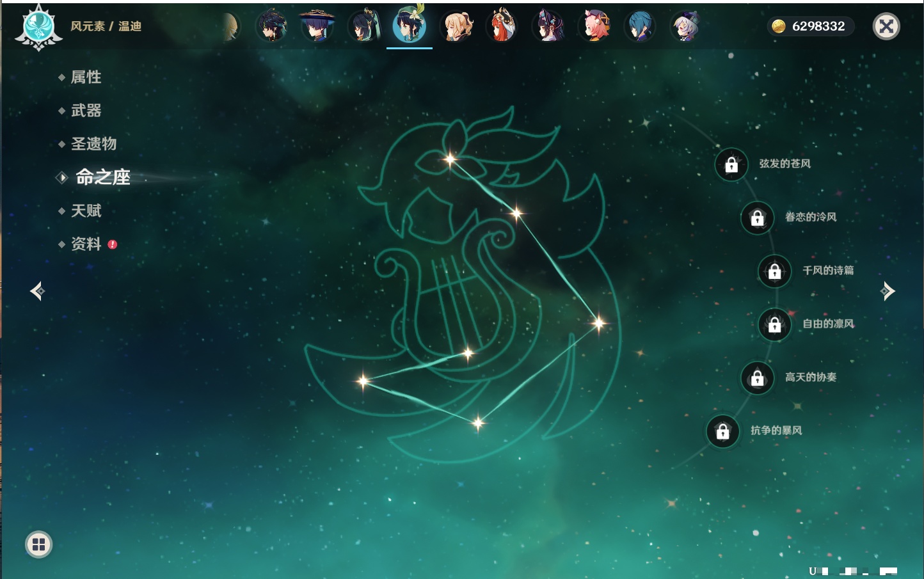
Task: Go to previous character with left arrow
Action: tap(37, 291)
